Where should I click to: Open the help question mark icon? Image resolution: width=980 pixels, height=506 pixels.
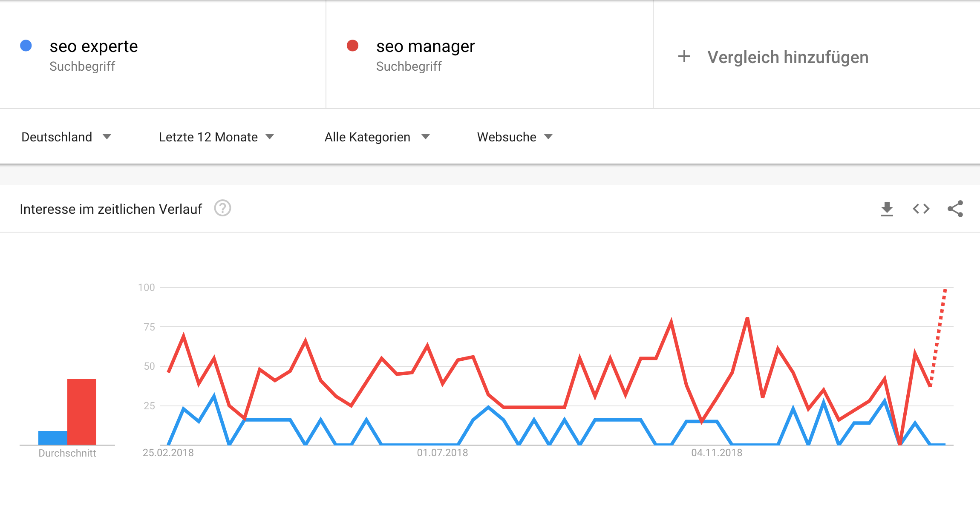pyautogui.click(x=222, y=208)
